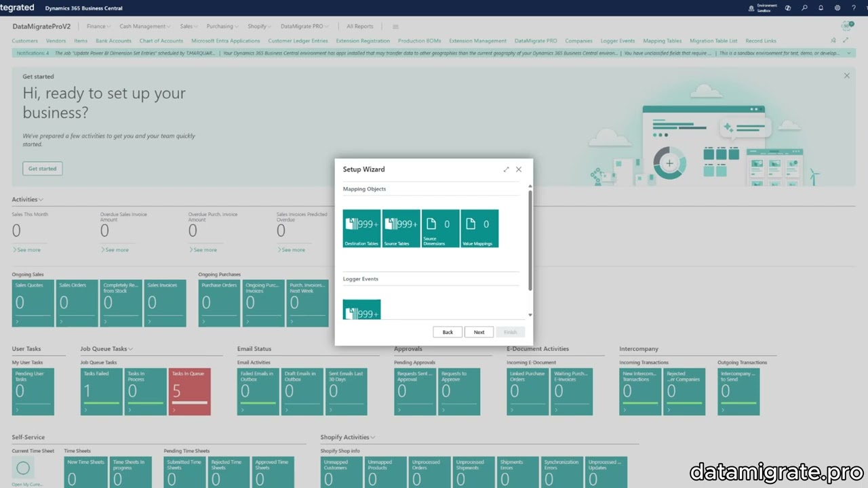This screenshot has width=868, height=488.
Task: Expand the Job Queue Tasks dropdown
Action: coord(131,349)
